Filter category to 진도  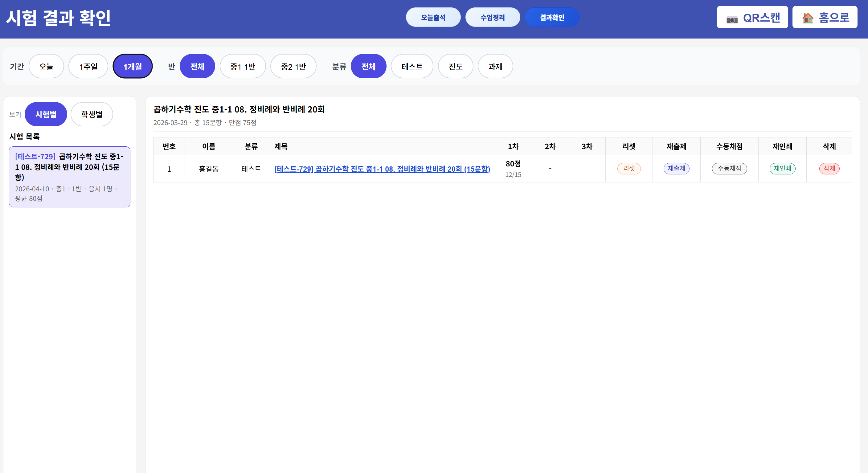coord(455,66)
